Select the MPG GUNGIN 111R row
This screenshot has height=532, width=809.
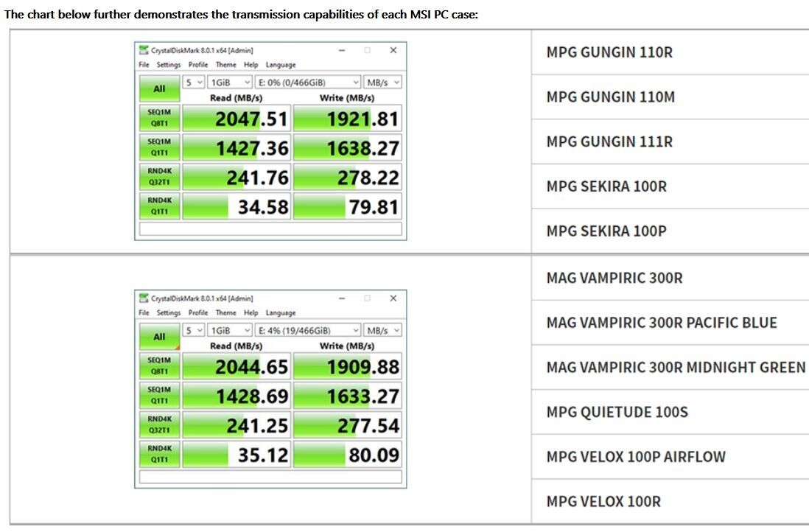pyautogui.click(x=670, y=142)
